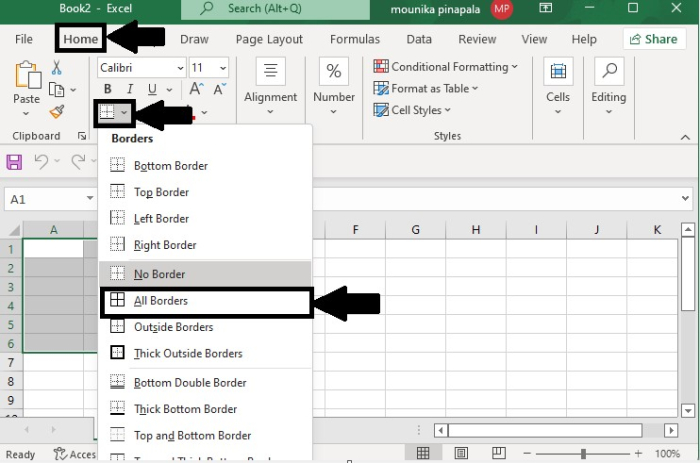Open Ribbon Display Options icon
This screenshot has width=700, height=463.
click(x=546, y=8)
